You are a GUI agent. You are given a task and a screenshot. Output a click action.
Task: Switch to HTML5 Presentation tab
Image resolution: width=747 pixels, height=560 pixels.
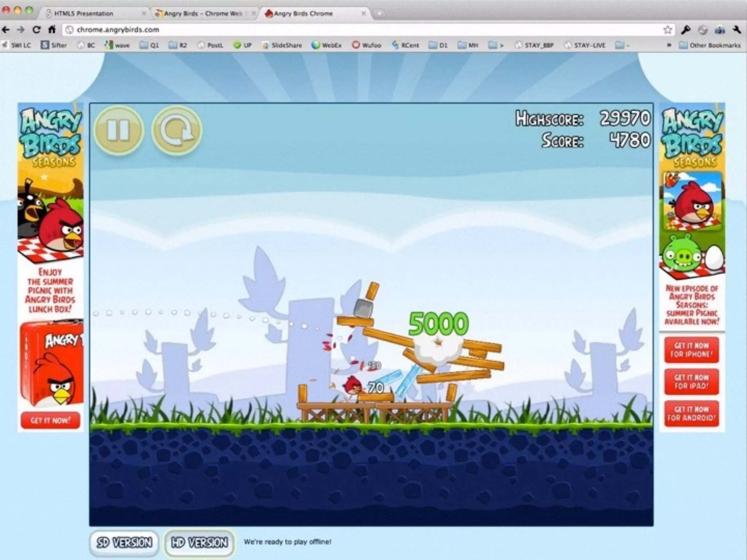point(84,13)
